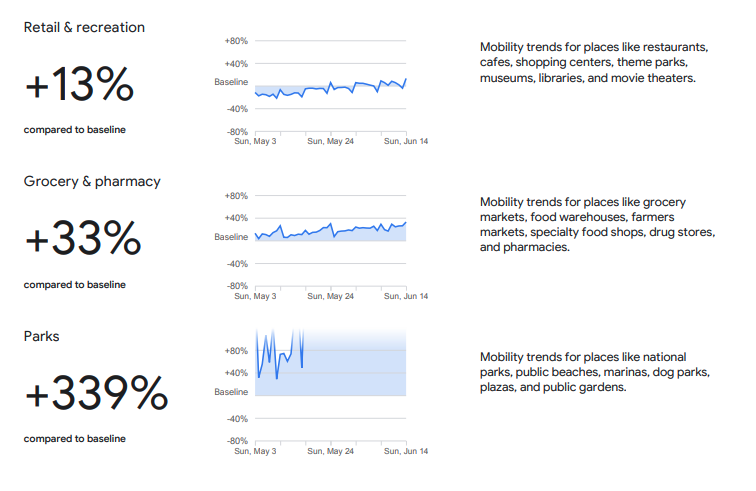Click the +339% parks percentage
756x491 pixels.
click(x=96, y=393)
